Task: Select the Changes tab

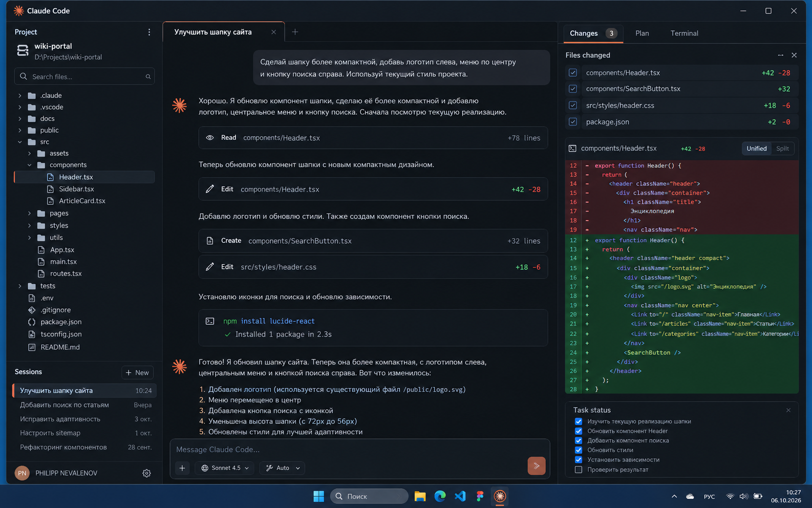Action: tap(593, 33)
